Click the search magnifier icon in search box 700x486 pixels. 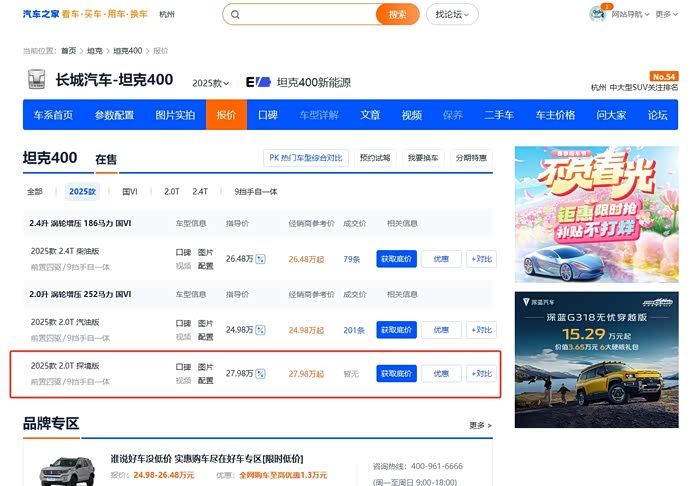(x=235, y=15)
